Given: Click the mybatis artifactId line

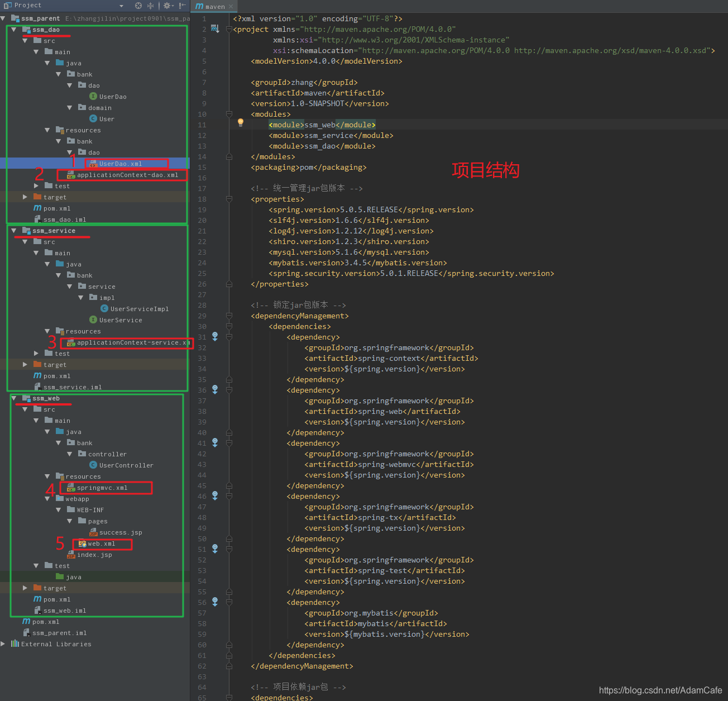Looking at the screenshot, I should click(376, 623).
